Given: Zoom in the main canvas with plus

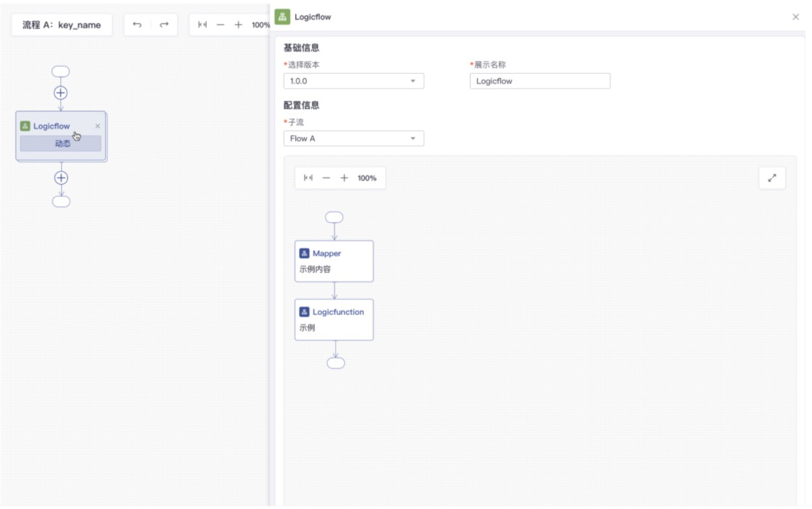Looking at the screenshot, I should tap(238, 25).
